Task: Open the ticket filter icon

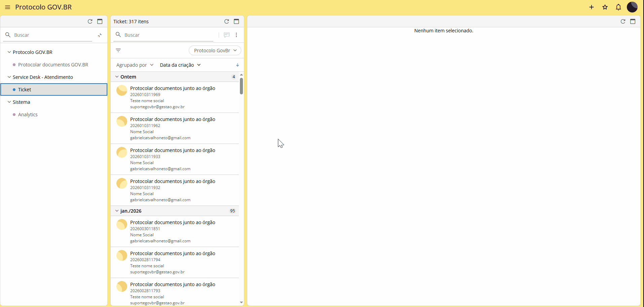Action: click(x=118, y=50)
